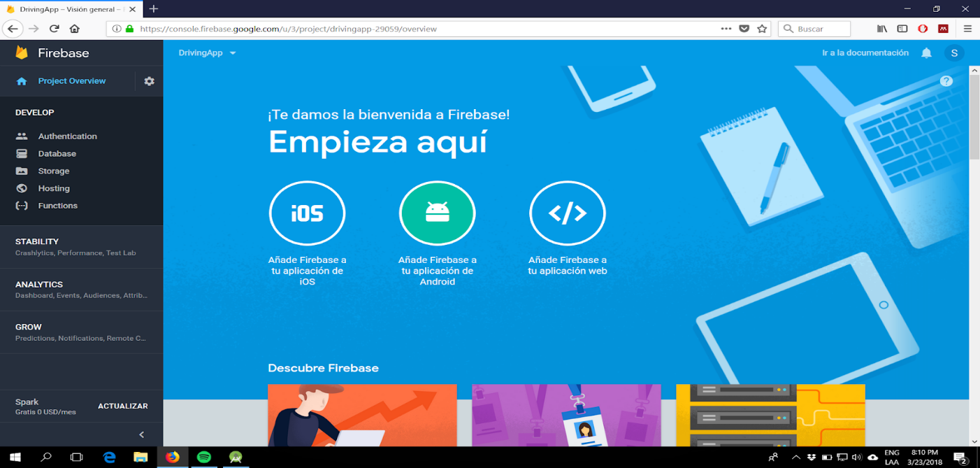Open the yellow server rack card
980x468 pixels.
(x=770, y=416)
